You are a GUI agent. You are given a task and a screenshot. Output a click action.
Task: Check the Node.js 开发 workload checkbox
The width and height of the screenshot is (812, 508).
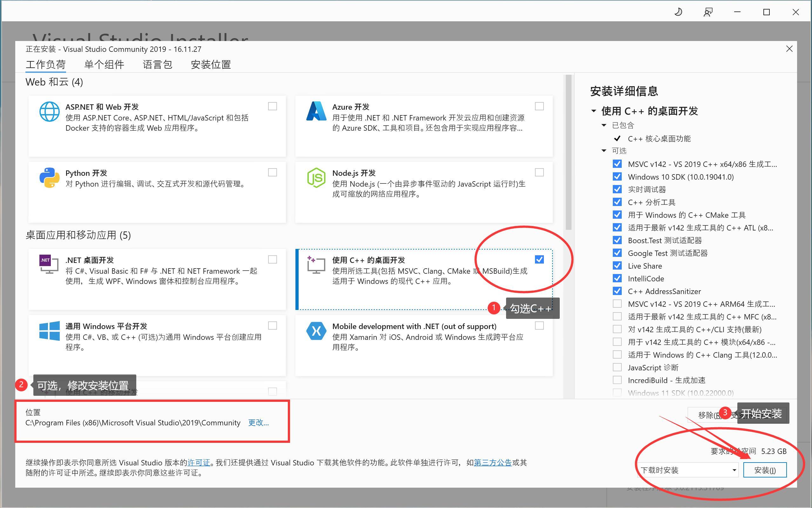pos(539,172)
